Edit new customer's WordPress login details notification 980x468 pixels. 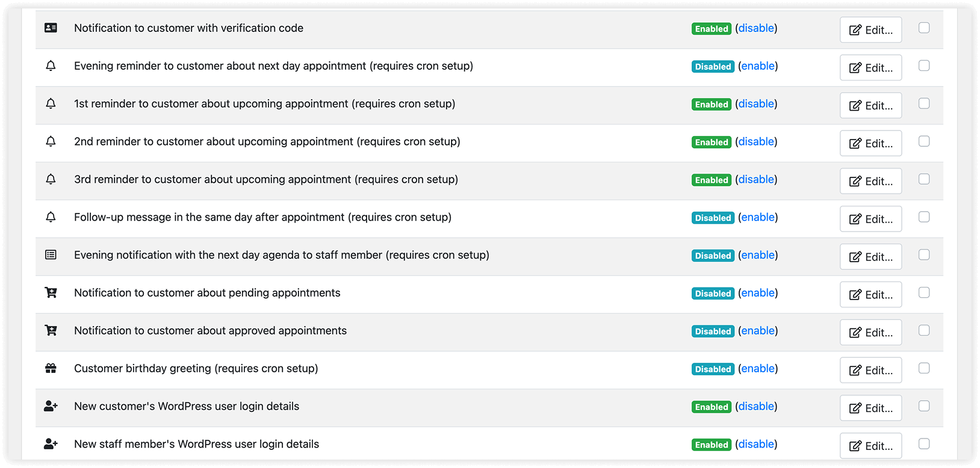(x=870, y=408)
